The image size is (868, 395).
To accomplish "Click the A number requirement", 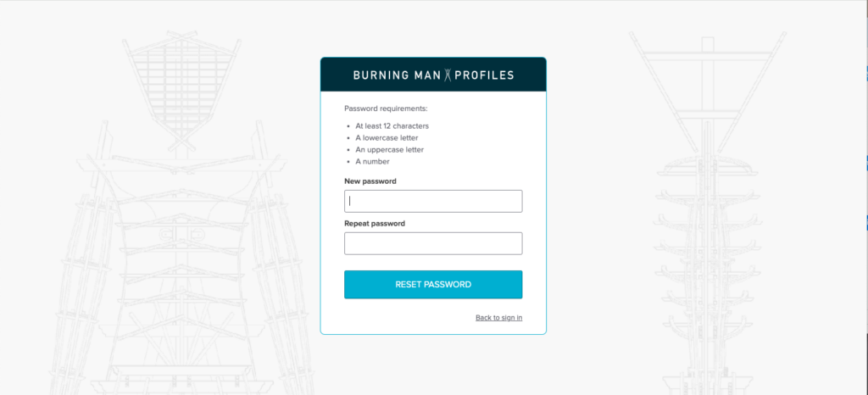I will pos(373,162).
